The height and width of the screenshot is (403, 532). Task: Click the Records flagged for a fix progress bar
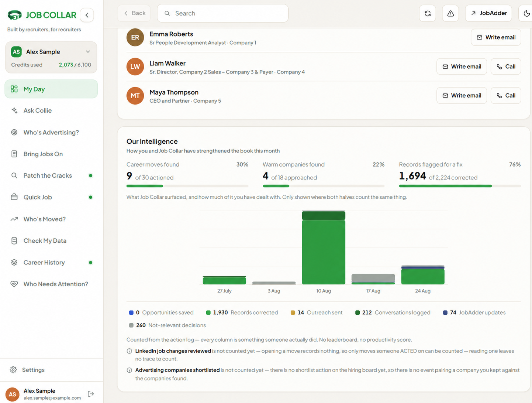460,186
